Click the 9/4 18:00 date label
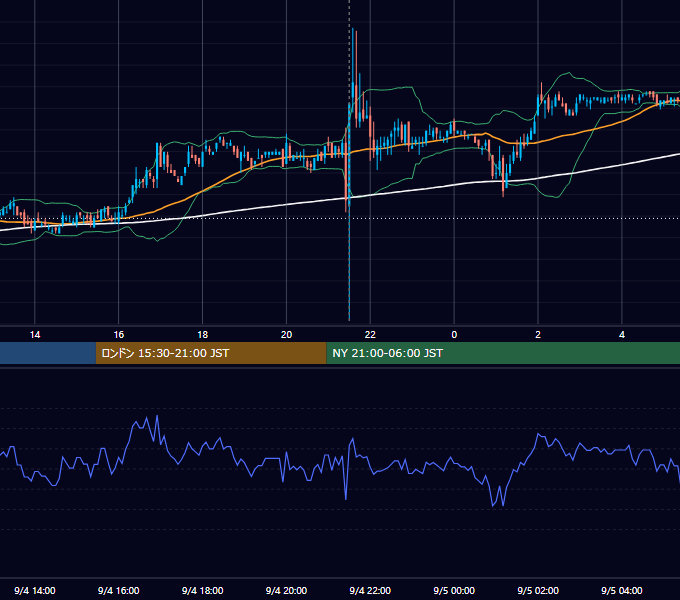The width and height of the screenshot is (680, 600). pyautogui.click(x=203, y=590)
